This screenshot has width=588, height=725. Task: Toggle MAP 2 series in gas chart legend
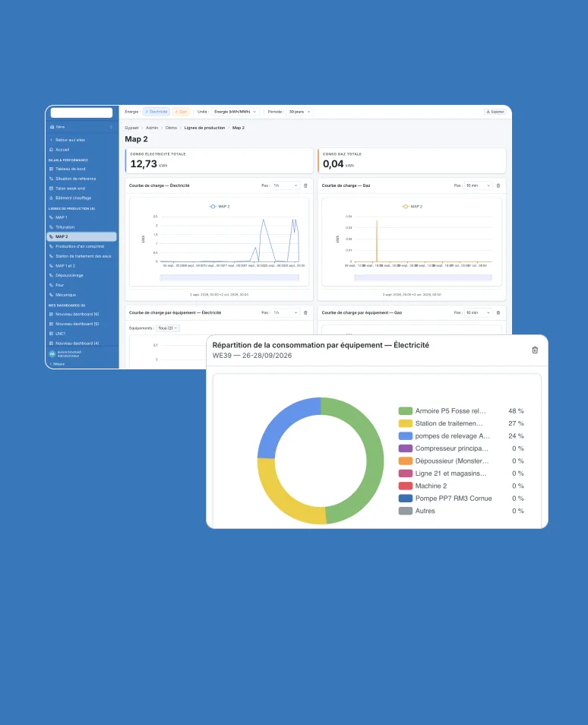pos(413,206)
